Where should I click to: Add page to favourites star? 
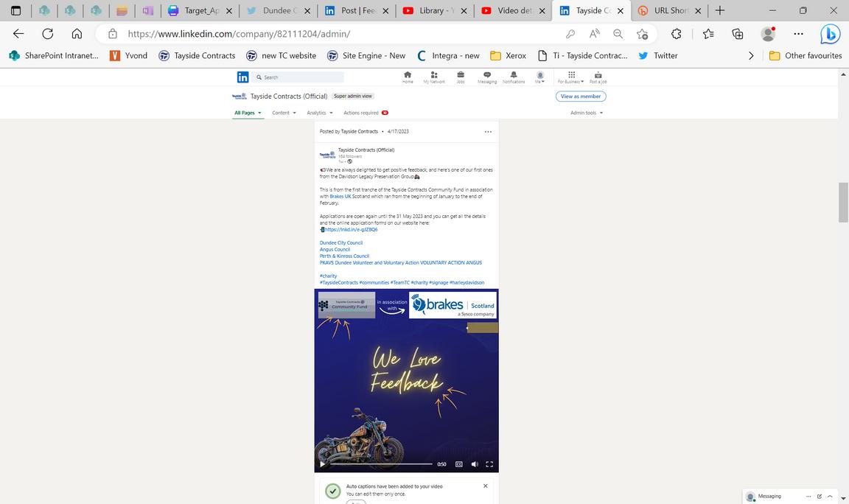pos(642,34)
